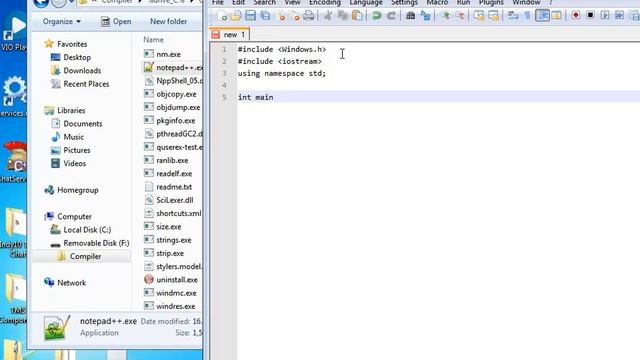
Task: Paste from clipboard using toolbar icon
Action: coord(357,16)
